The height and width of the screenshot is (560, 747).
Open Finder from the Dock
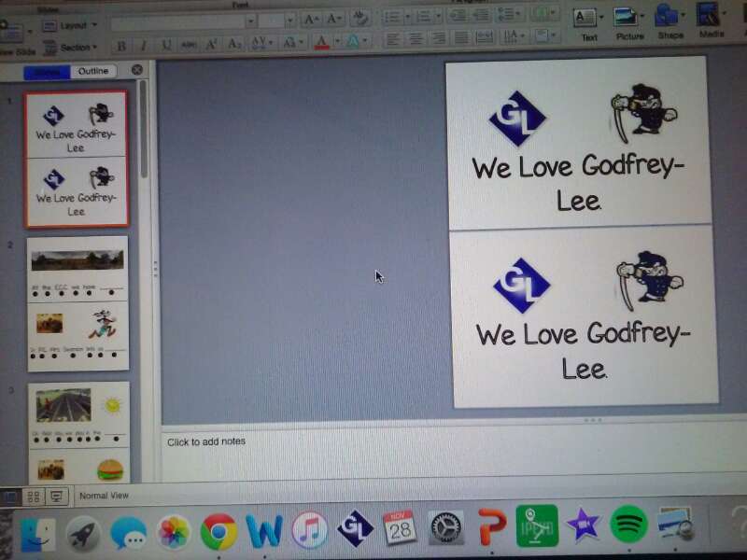37,535
